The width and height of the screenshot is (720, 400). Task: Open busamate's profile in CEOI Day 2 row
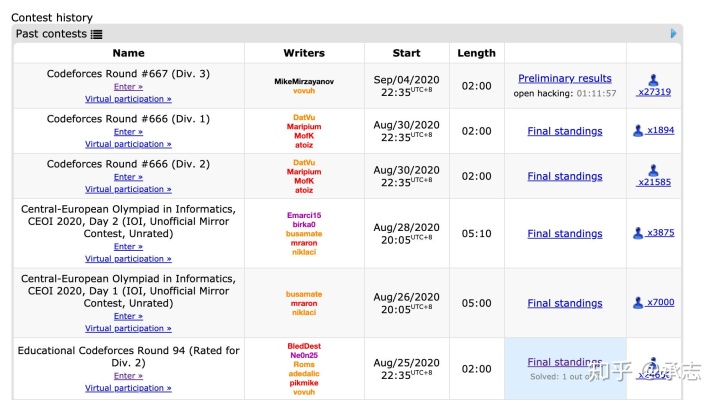point(304,234)
